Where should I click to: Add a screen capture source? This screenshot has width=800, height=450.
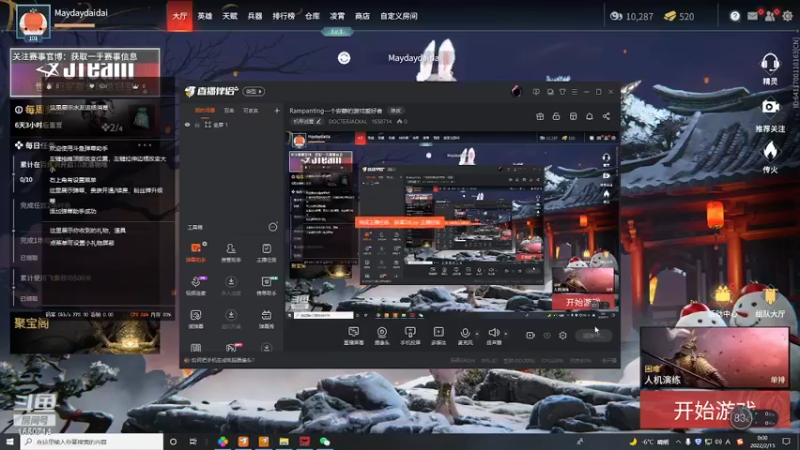[354, 336]
